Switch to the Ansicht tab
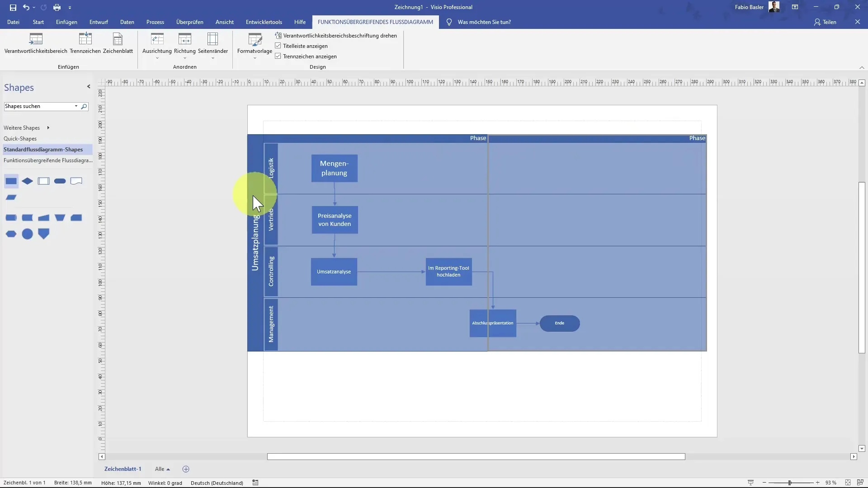 (x=225, y=22)
